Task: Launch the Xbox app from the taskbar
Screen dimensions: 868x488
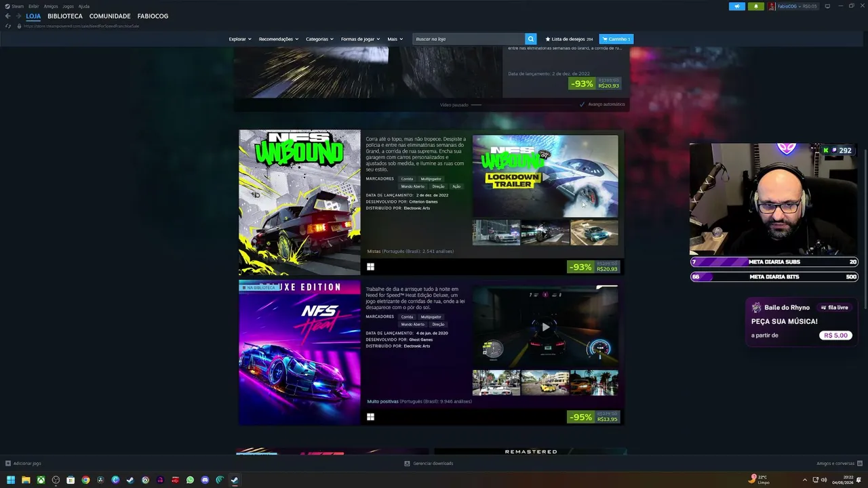Action: 41,480
